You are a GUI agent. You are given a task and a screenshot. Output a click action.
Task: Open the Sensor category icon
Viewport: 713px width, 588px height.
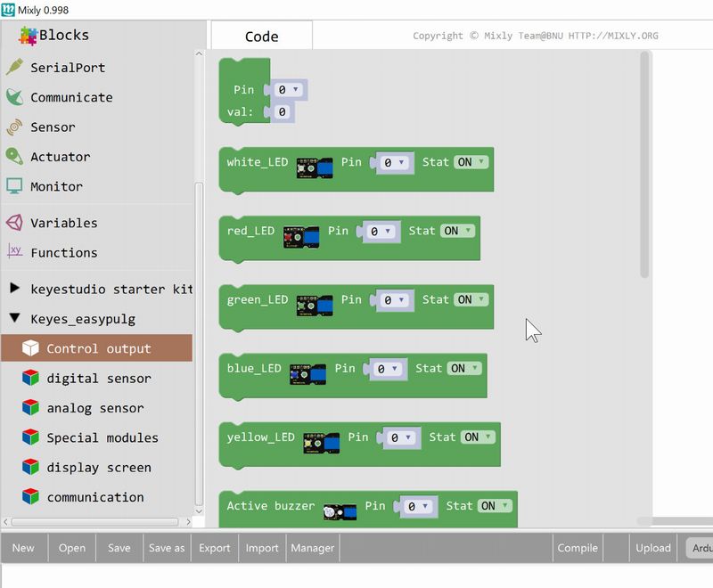[x=14, y=127]
